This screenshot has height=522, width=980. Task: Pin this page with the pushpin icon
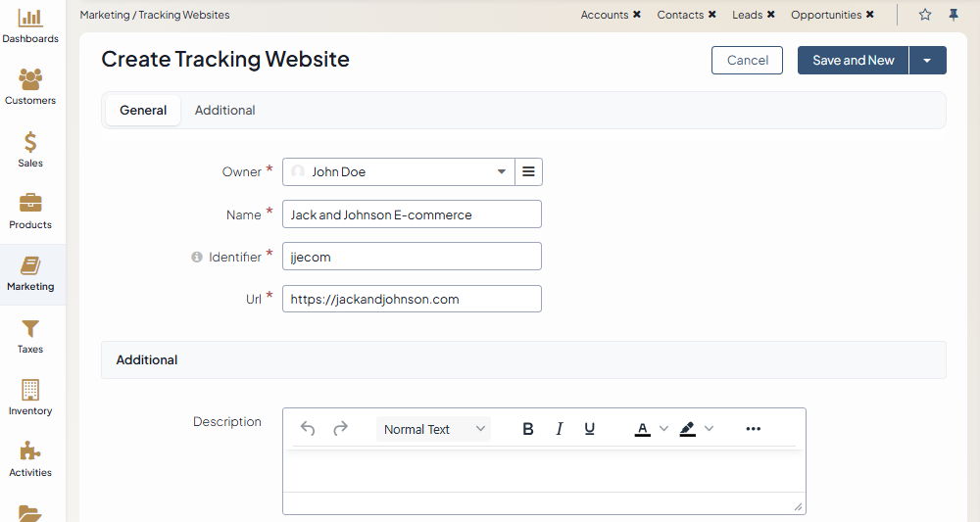[x=954, y=15]
